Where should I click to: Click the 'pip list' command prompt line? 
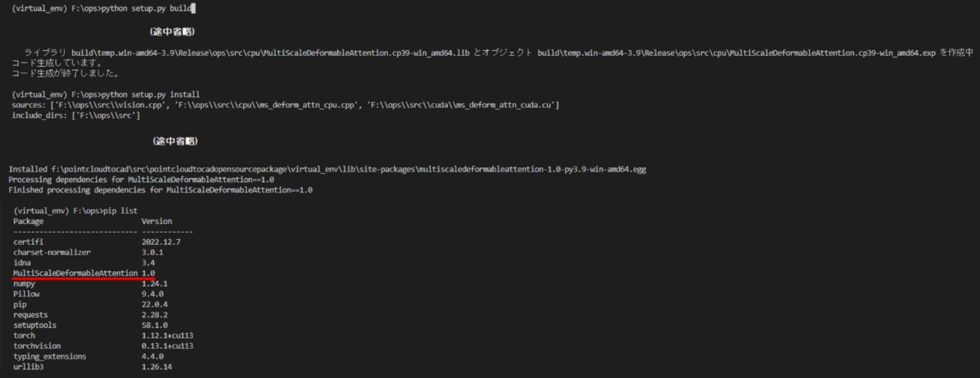click(75, 211)
